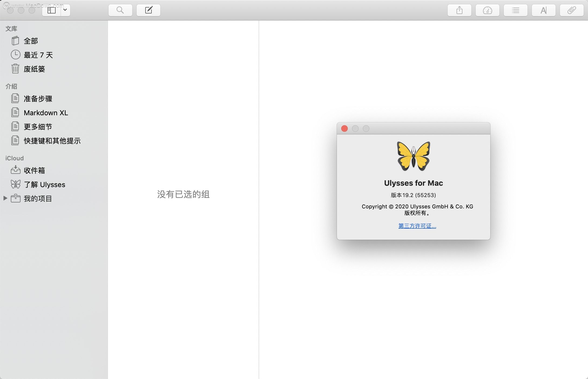The height and width of the screenshot is (379, 588).
Task: Click the Ulysses for Mac title text
Action: (413, 183)
